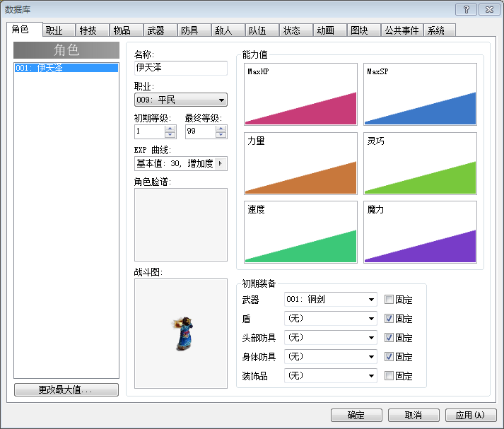
Task: Enable 固定 checkbox for 装饰品
Action: coord(389,376)
